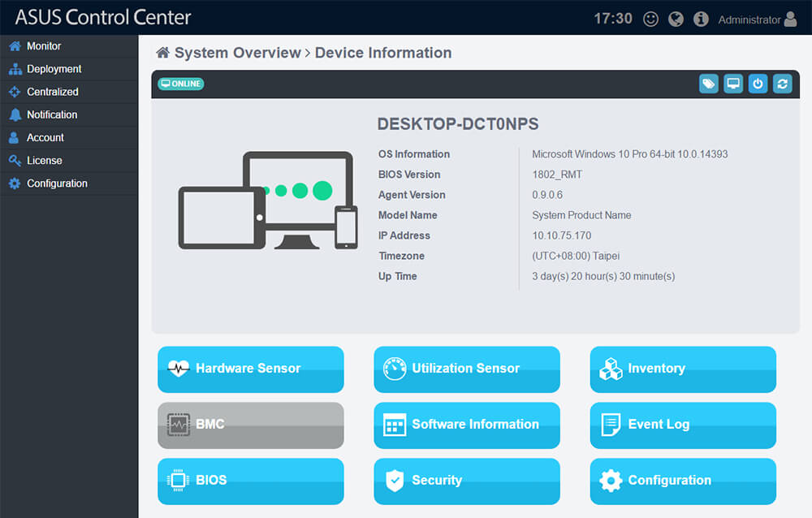The image size is (812, 518).
Task: Click the IP Address label
Action: [404, 235]
